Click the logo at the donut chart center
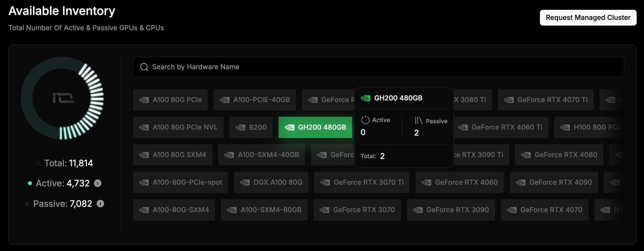 point(64,98)
